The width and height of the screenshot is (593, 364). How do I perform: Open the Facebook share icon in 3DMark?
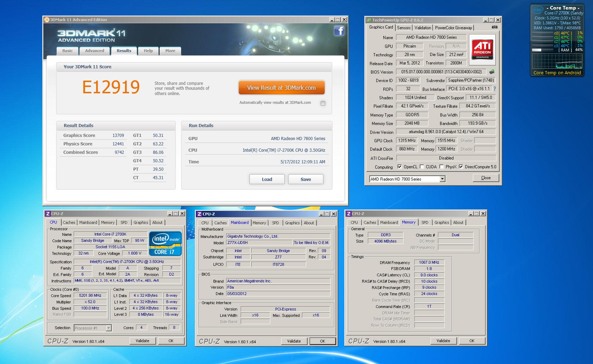tap(339, 31)
